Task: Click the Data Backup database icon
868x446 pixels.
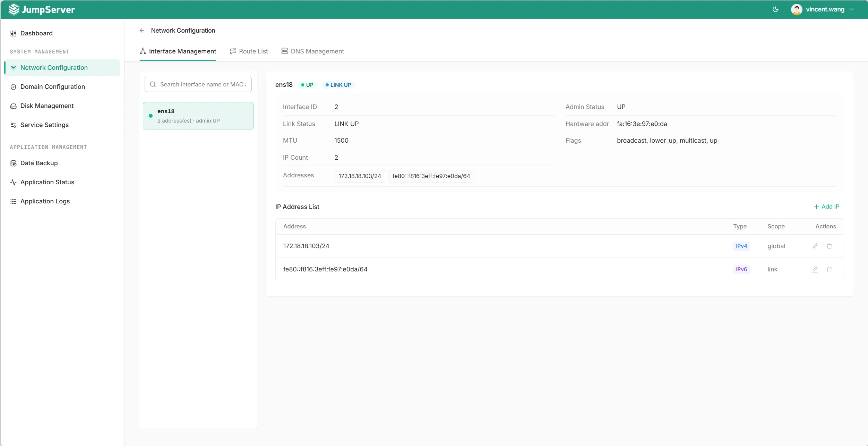Action: [x=13, y=163]
